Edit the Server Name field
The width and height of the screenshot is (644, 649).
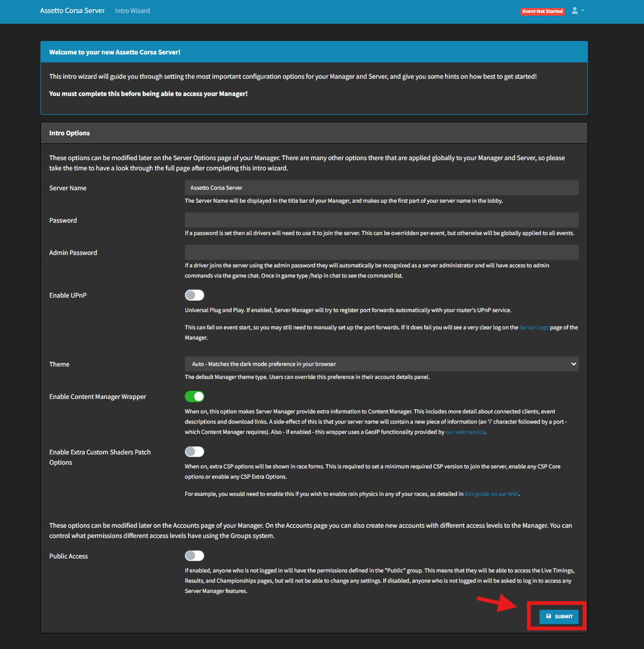382,188
